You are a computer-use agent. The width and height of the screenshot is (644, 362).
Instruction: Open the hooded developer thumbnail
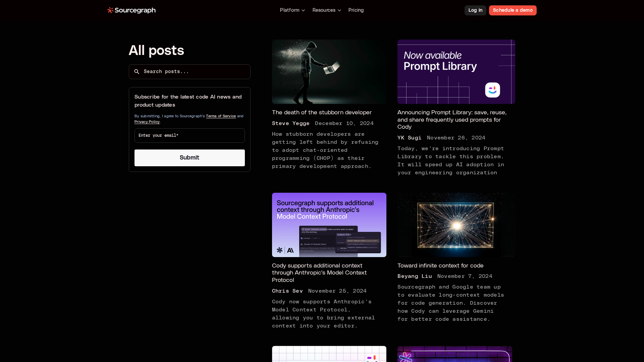point(329,72)
